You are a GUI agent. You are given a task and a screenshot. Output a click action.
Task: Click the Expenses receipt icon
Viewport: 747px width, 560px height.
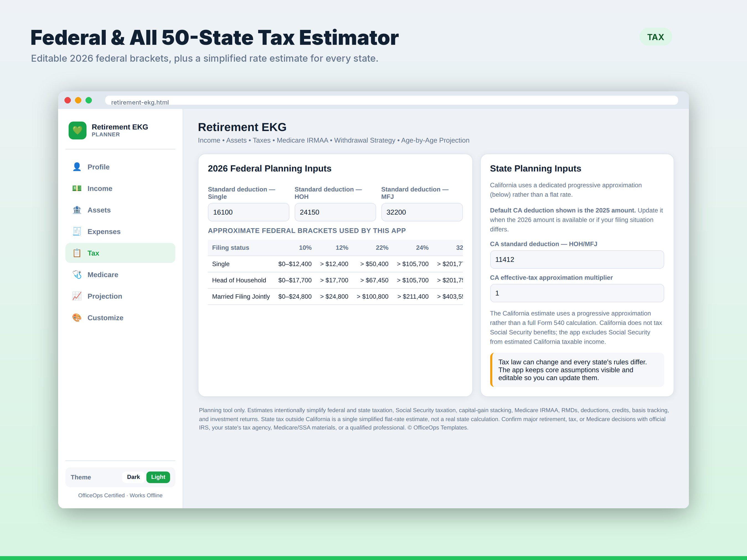point(77,231)
